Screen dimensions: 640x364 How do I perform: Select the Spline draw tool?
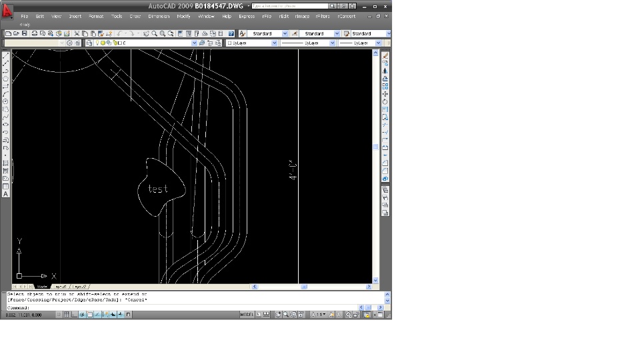click(6, 117)
